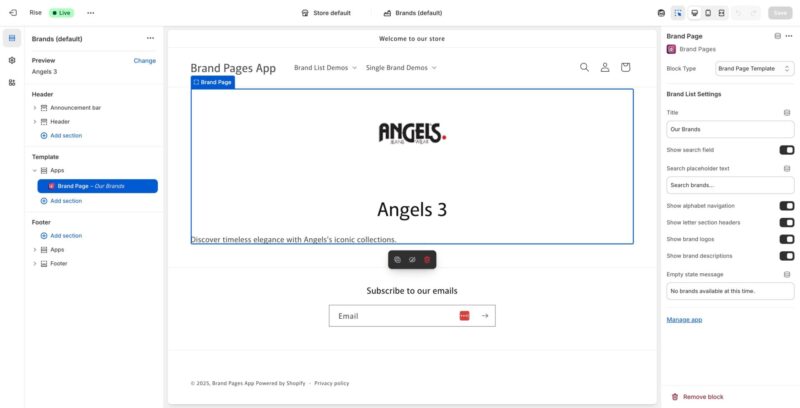Click the storefront search magnifier icon
This screenshot has height=408, width=800.
point(585,67)
